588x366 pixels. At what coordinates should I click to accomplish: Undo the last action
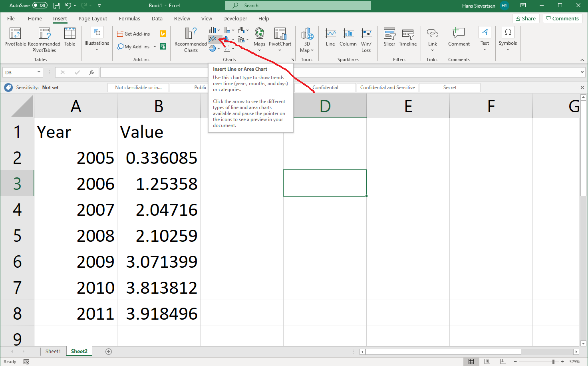[68, 6]
